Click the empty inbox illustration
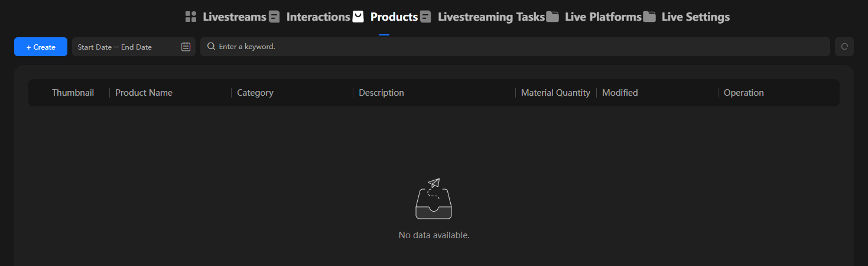This screenshot has width=868, height=266. 434,199
